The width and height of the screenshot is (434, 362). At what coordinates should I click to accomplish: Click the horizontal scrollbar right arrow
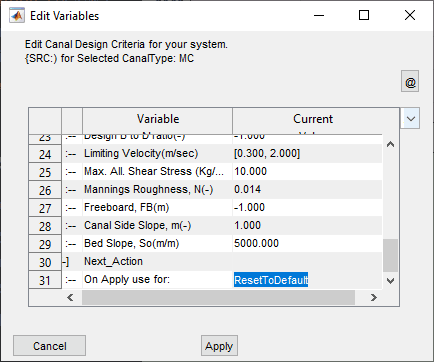pos(373,297)
